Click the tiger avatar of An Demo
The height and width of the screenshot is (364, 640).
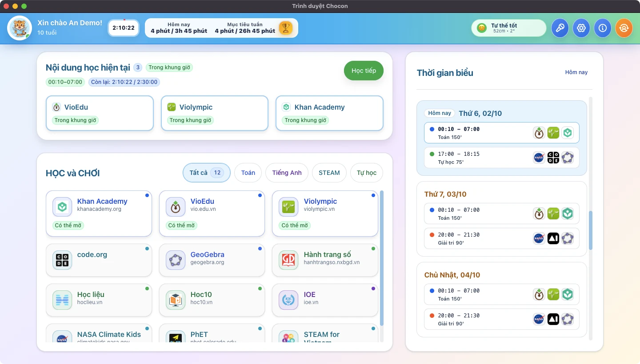pos(20,28)
